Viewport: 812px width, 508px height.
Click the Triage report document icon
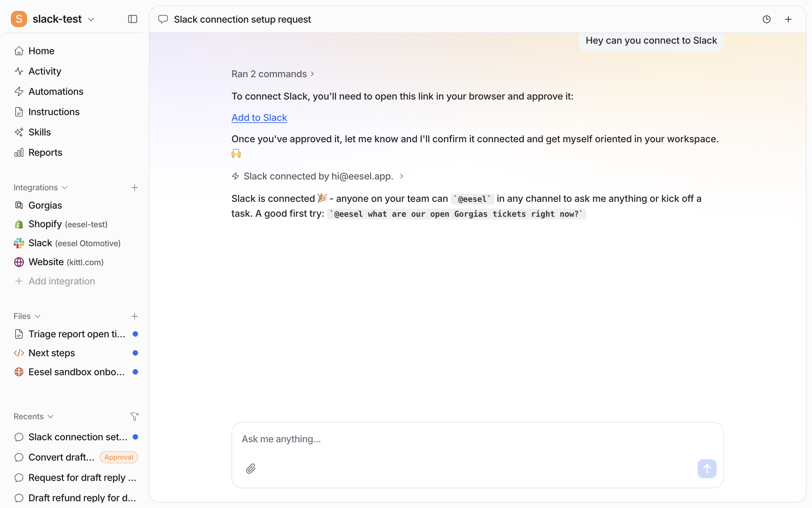tap(19, 334)
